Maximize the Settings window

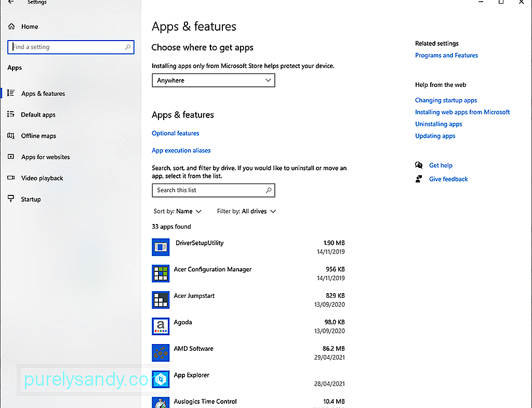click(x=501, y=2)
